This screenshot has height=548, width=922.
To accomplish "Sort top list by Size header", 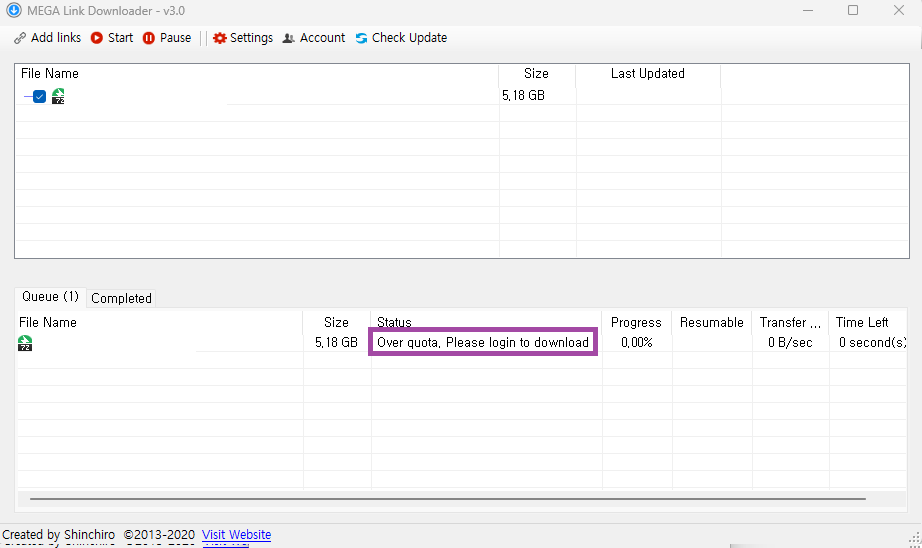I will [x=537, y=73].
